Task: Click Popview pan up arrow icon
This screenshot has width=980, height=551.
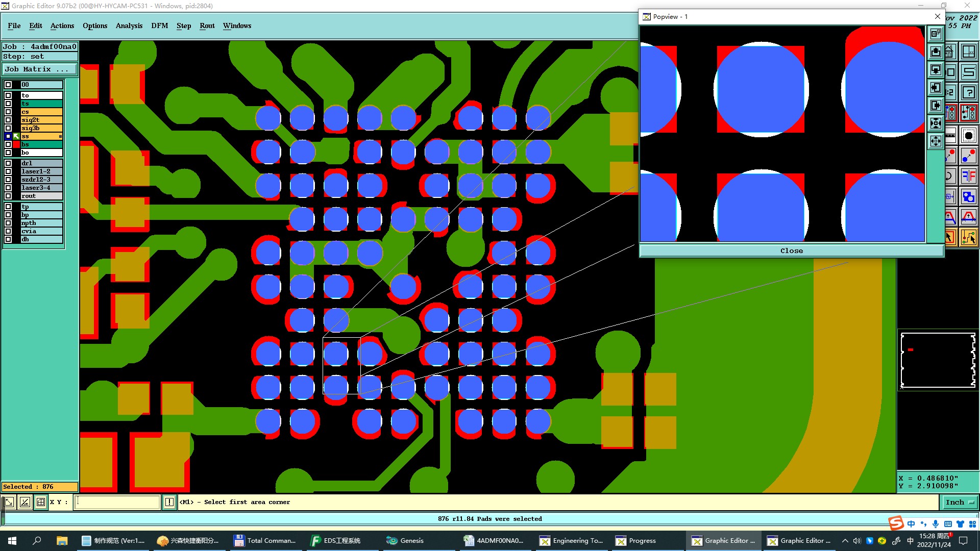Action: [936, 52]
